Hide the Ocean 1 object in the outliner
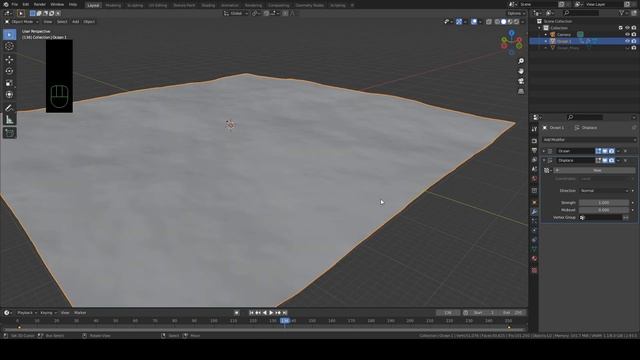The height and width of the screenshot is (360, 640). coord(627,41)
